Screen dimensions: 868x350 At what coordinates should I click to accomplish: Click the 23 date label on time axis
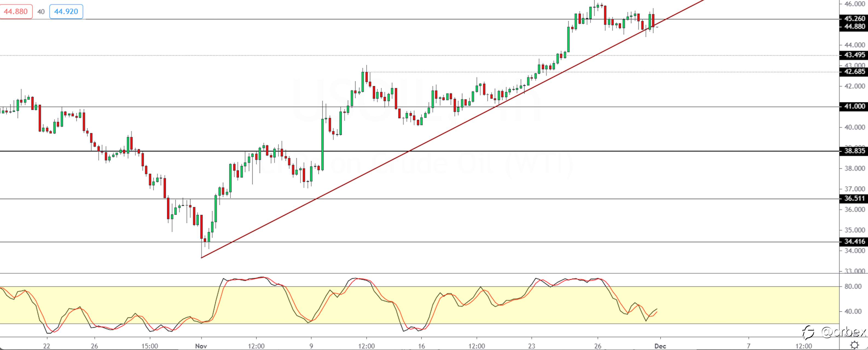click(531, 346)
